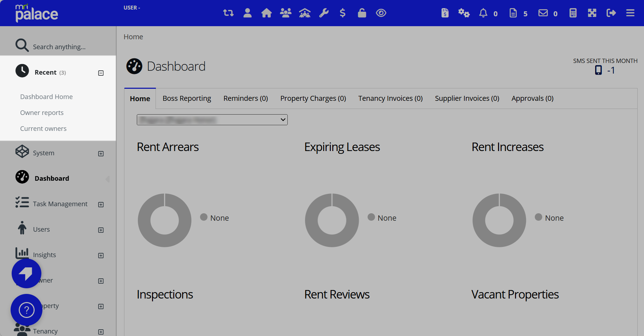Open envelope messages showing 0
The width and height of the screenshot is (644, 336).
[548, 13]
